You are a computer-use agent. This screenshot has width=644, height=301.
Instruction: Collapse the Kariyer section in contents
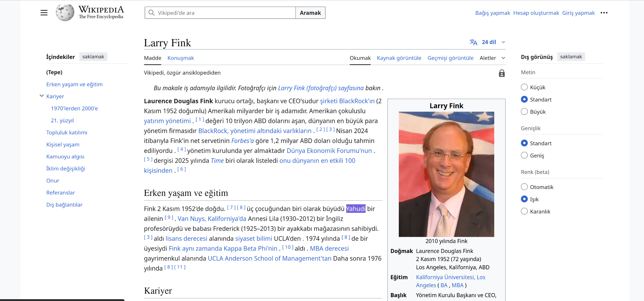click(42, 96)
